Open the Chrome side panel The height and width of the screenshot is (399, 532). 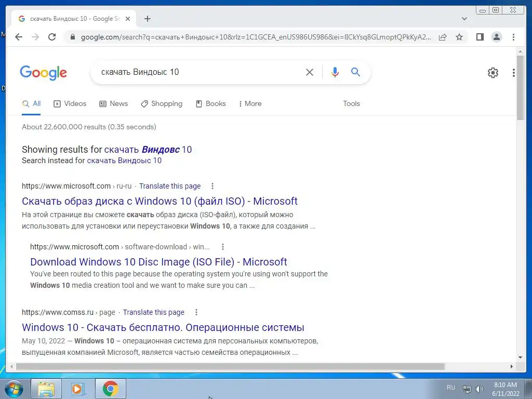click(x=480, y=37)
